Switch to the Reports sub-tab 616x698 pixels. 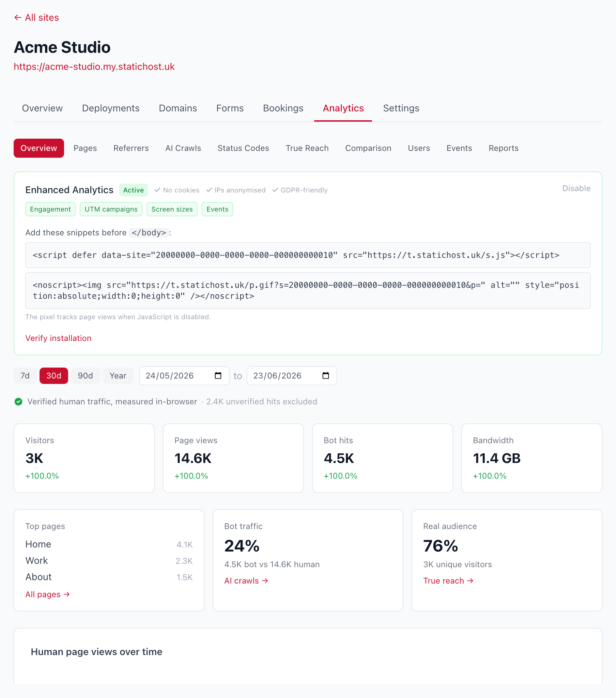pos(503,148)
